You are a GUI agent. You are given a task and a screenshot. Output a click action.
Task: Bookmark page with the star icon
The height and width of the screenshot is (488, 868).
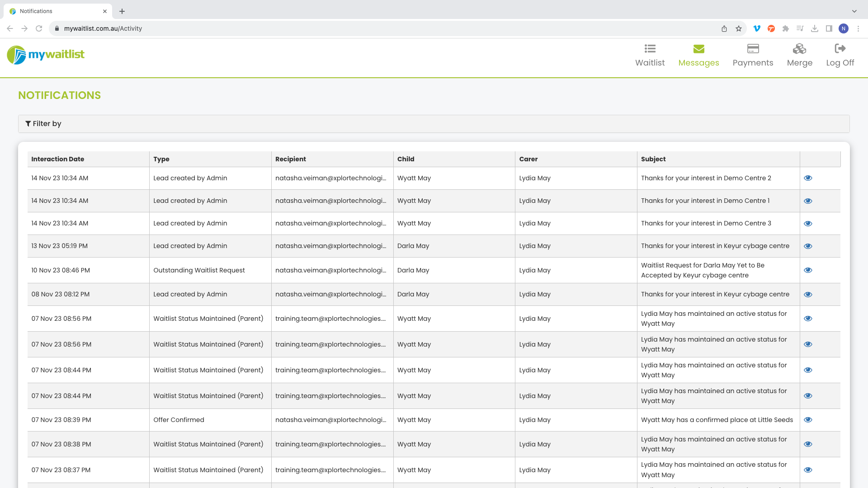point(739,28)
